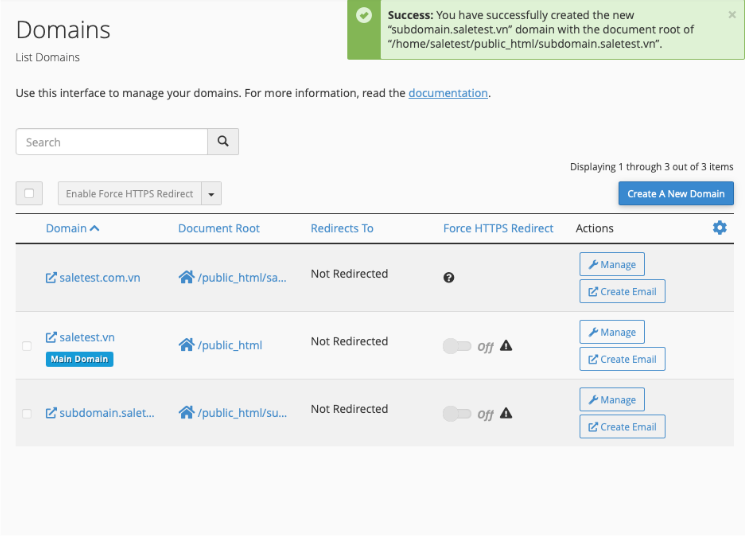Image resolution: width=745 pixels, height=536 pixels.
Task: Click Create A New Domain button
Action: coord(676,193)
